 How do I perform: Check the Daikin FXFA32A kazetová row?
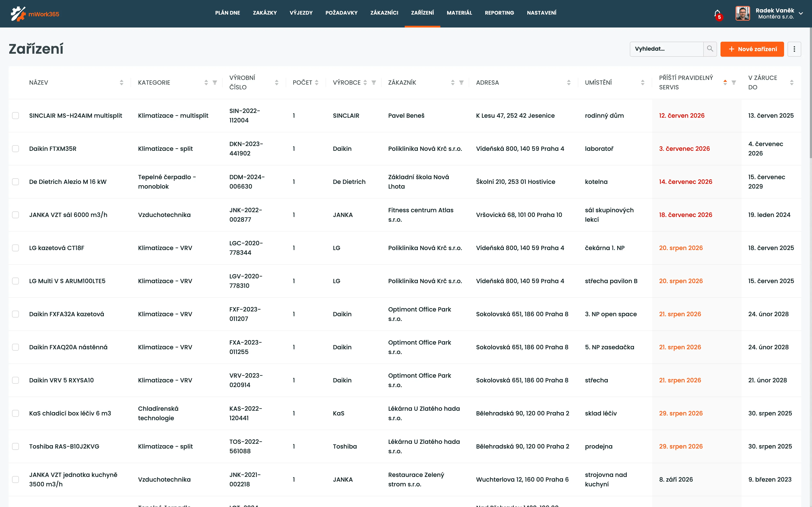click(15, 314)
